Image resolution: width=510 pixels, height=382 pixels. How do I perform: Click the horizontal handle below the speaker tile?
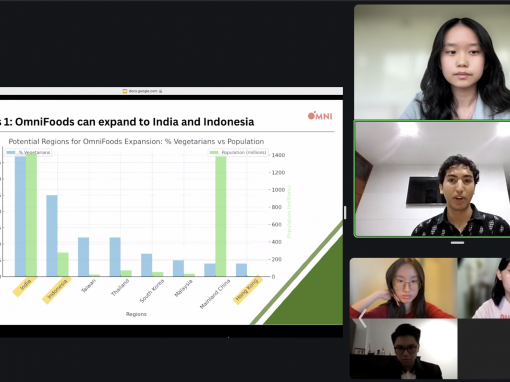[457, 243]
